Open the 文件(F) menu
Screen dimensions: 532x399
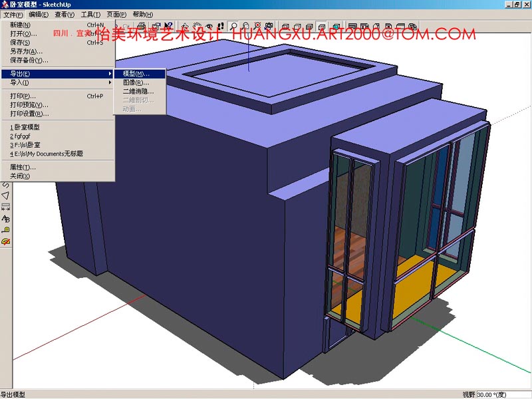click(13, 15)
